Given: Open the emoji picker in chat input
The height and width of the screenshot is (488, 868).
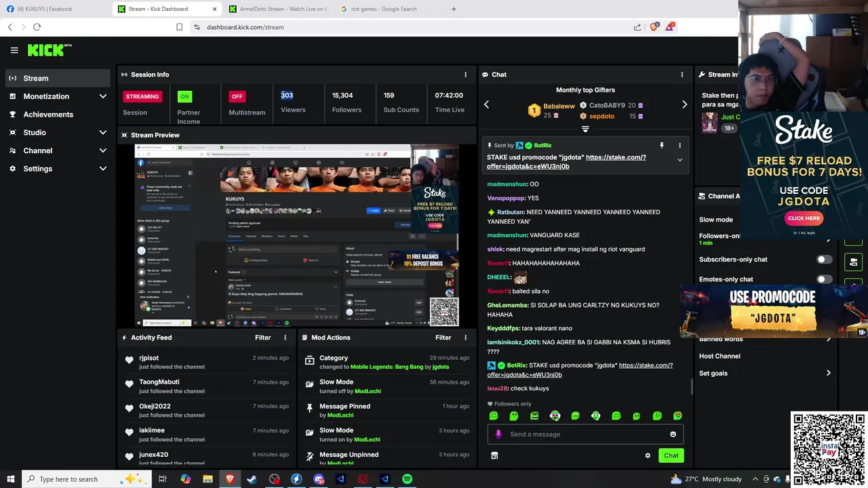Looking at the screenshot, I should coord(673,434).
